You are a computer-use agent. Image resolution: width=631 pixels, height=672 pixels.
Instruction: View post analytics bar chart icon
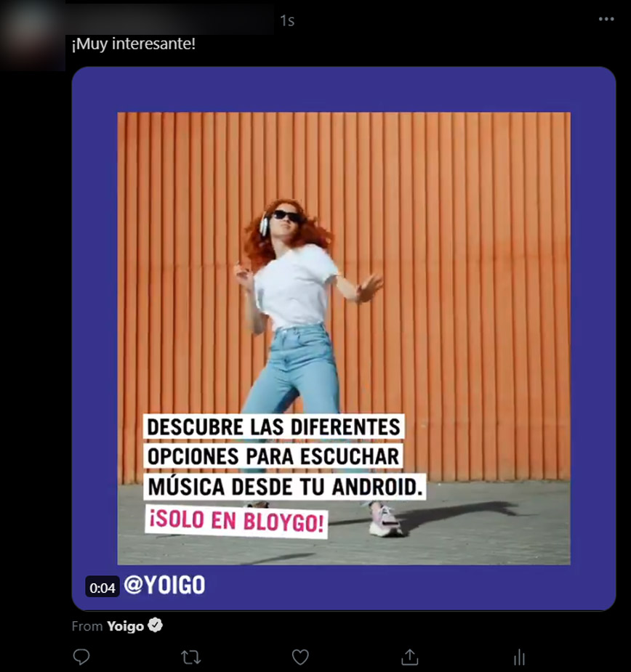[x=520, y=657]
